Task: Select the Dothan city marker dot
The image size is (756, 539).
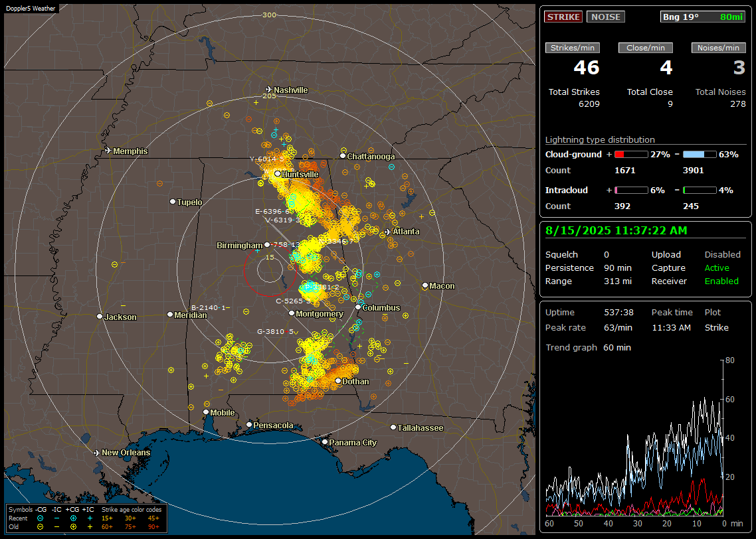Action: point(338,380)
